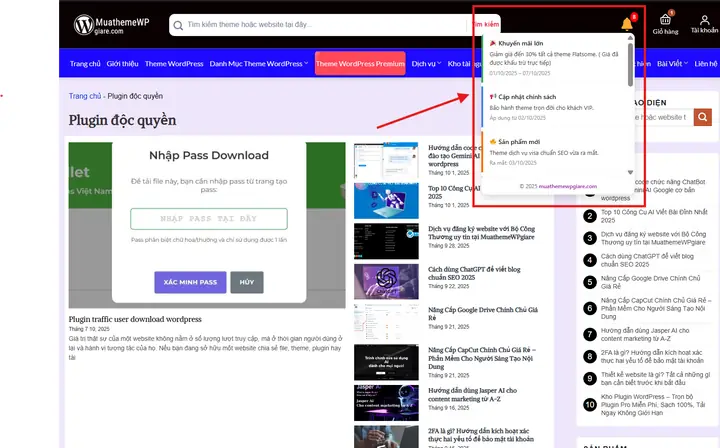The image size is (720, 448).
Task: Open the Giỏ hàng cart icon
Action: tap(665, 24)
